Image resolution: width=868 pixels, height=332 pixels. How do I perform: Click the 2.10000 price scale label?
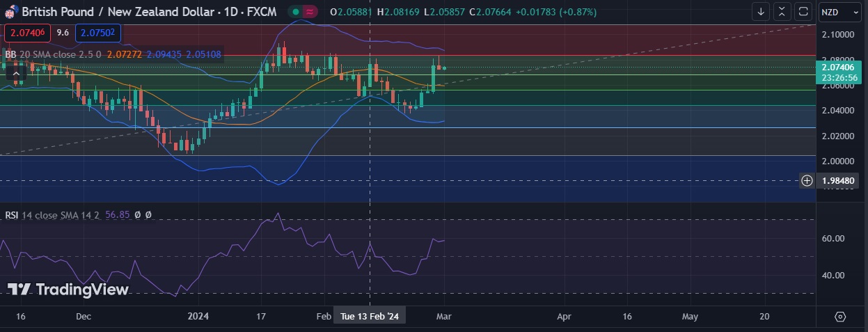[x=838, y=35]
